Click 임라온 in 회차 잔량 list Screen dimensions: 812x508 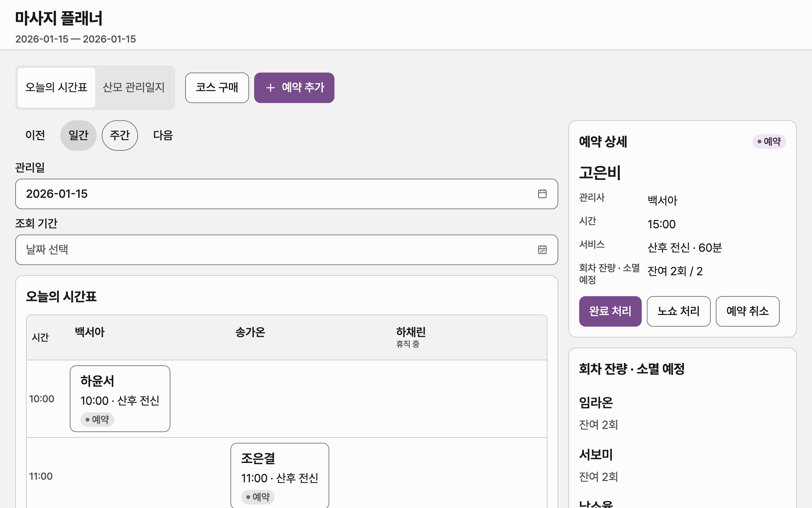(596, 403)
